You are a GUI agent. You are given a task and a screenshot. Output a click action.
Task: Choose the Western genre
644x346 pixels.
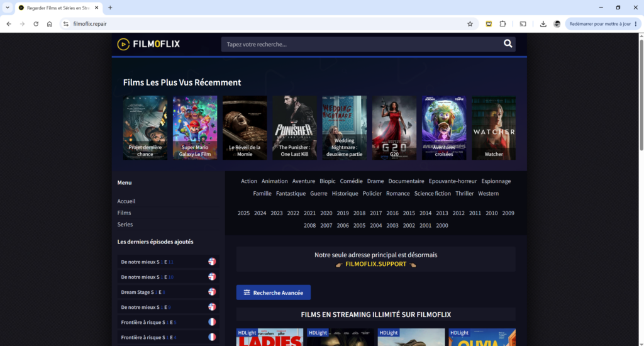[x=488, y=194]
